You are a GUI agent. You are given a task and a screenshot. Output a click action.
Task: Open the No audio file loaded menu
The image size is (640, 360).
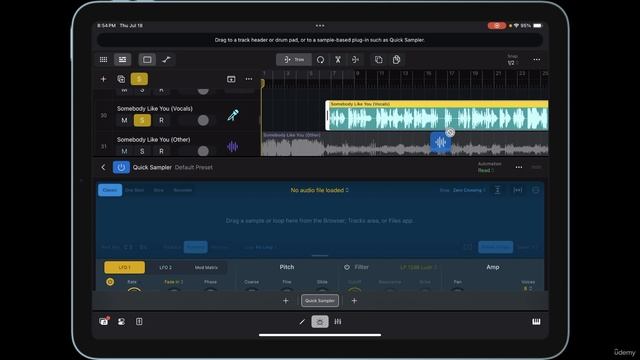tap(320, 190)
